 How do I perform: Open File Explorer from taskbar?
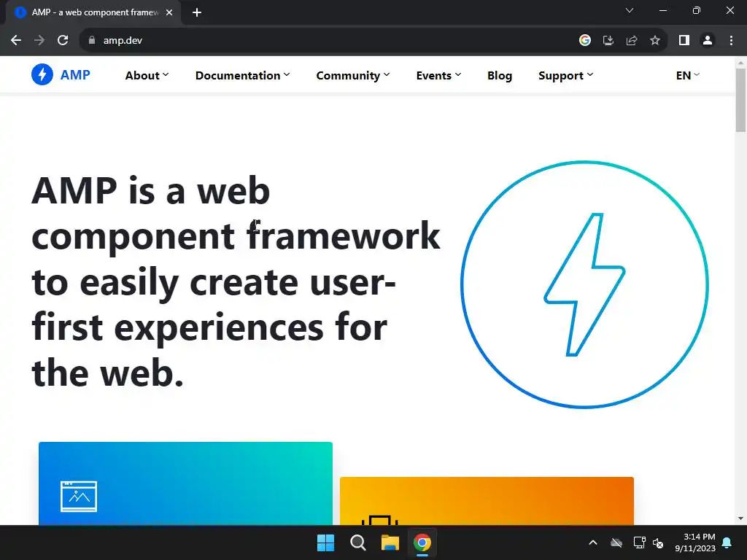click(x=390, y=542)
